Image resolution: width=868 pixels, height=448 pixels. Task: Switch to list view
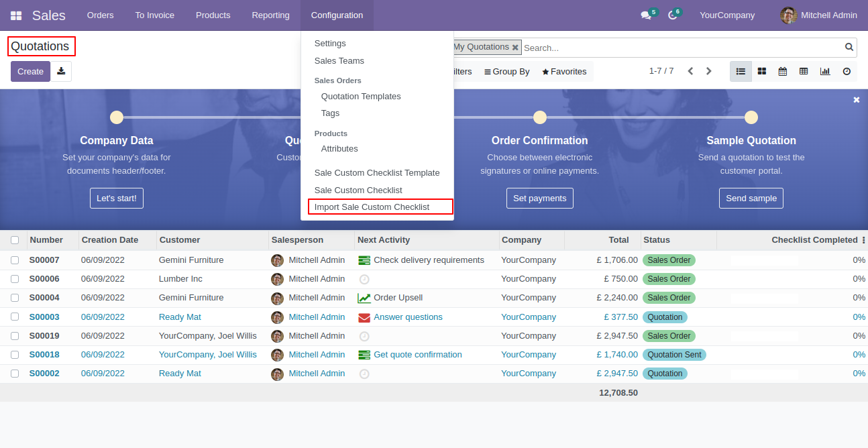[741, 71]
